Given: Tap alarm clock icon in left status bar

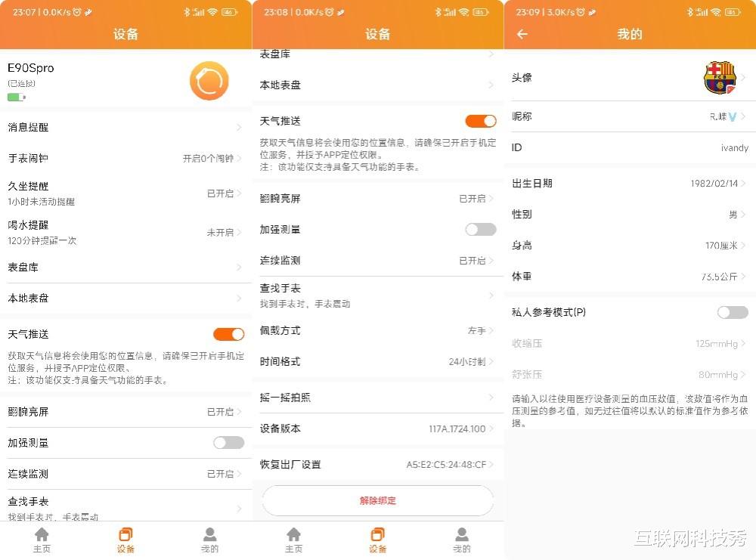Looking at the screenshot, I should tap(76, 12).
